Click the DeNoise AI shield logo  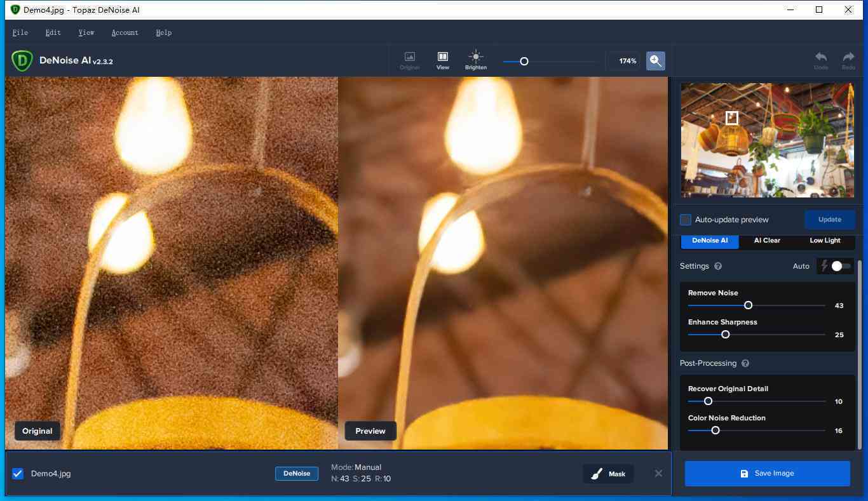22,61
